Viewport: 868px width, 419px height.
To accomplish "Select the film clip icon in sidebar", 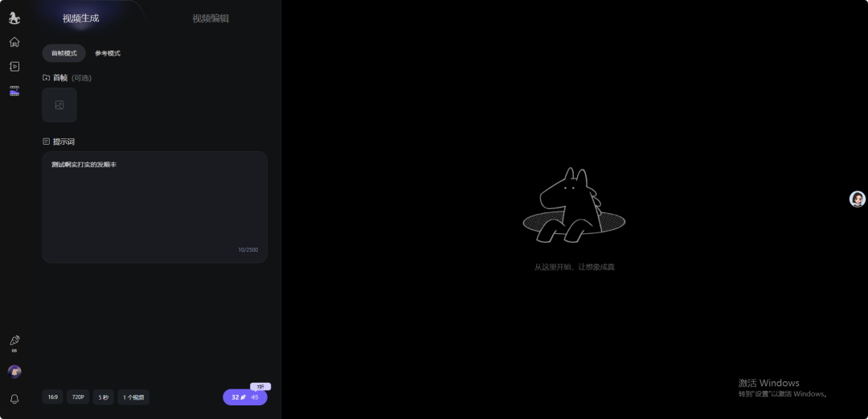I will click(14, 91).
